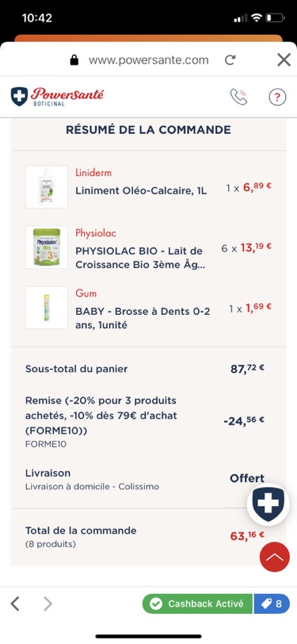Select the Liniment Oléo-Calcaire, 1L product name

(x=141, y=191)
